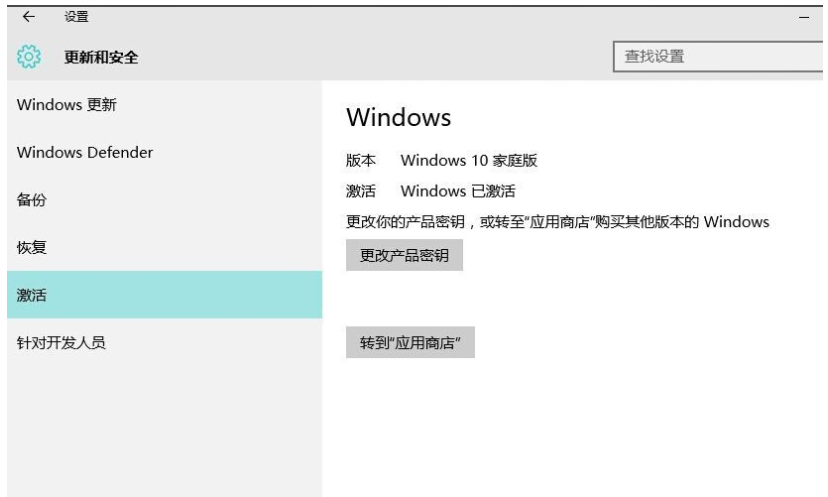
Task: Click the 更新和安全 header title
Action: tap(101, 58)
